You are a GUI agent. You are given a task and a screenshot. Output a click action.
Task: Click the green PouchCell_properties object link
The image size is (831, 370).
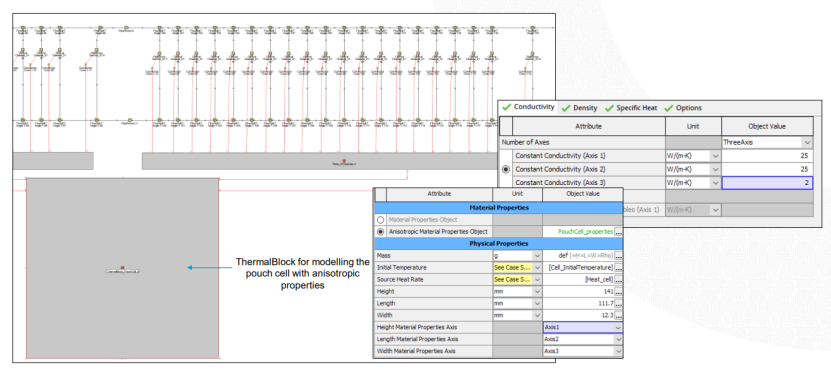click(586, 232)
